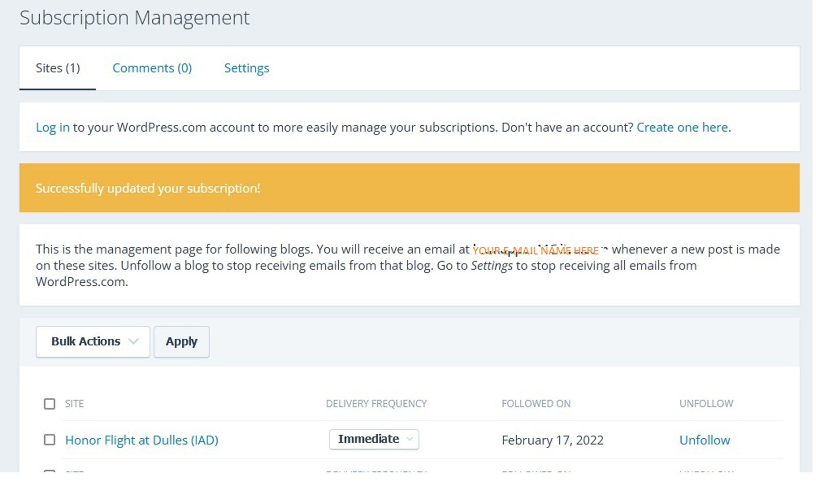Expand the Bulk Actions dropdown
This screenshot has height=504, width=816.
pos(93,341)
